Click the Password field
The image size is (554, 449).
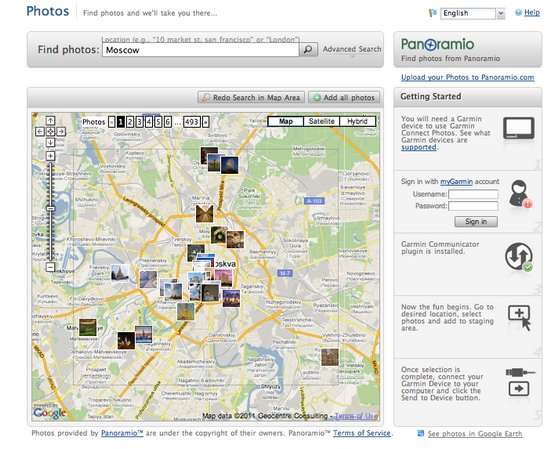[x=473, y=206]
